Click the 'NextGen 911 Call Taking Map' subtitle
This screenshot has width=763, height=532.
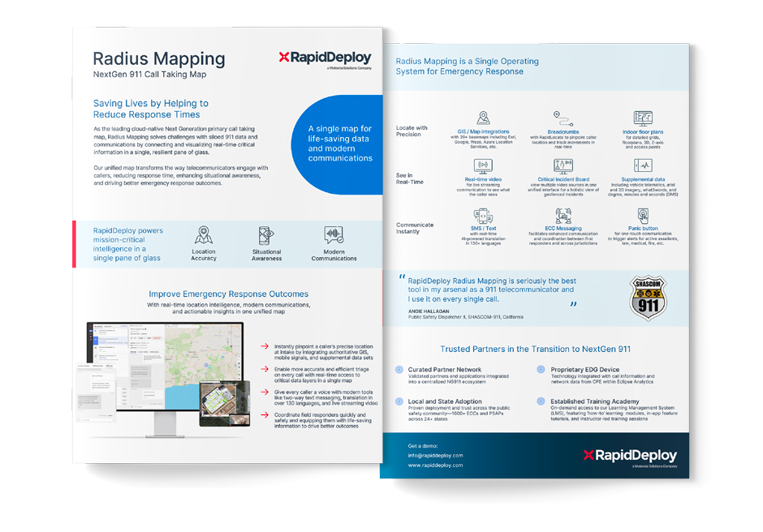click(149, 75)
